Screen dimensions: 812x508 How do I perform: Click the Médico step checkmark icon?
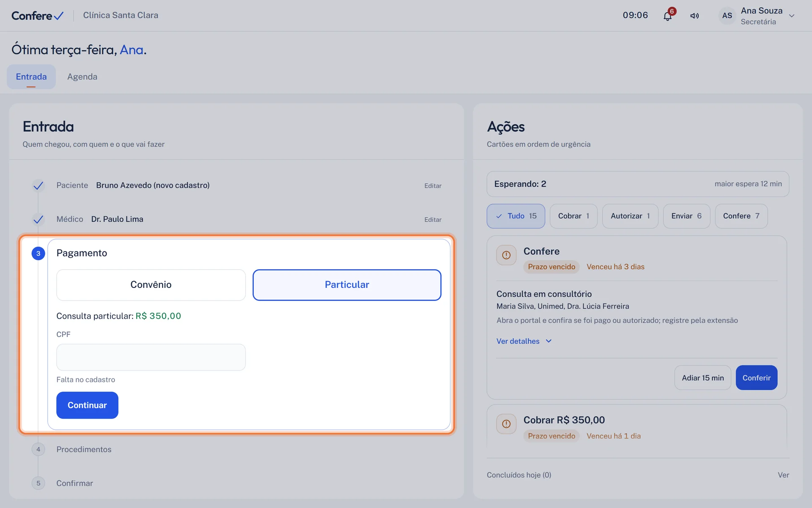38,219
